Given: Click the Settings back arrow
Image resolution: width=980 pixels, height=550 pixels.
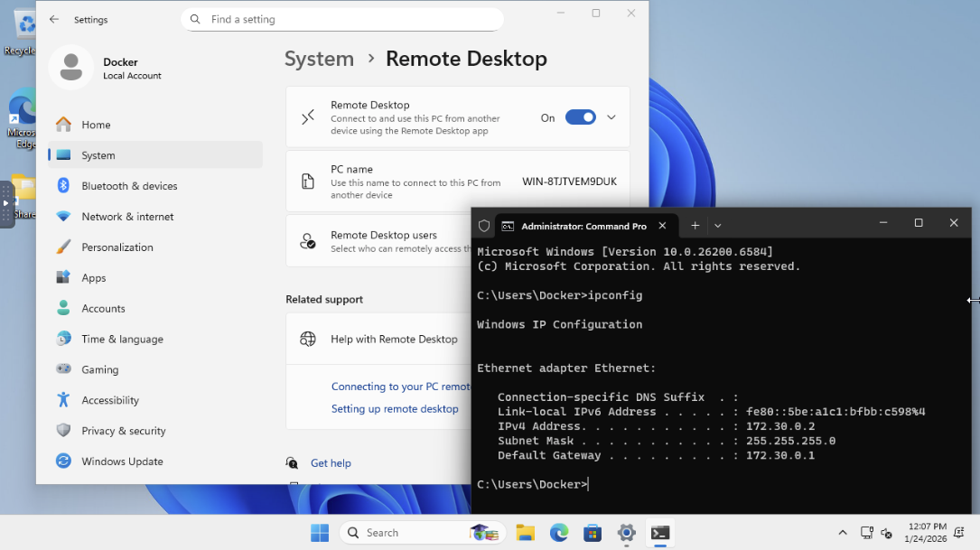Looking at the screenshot, I should tap(54, 19).
